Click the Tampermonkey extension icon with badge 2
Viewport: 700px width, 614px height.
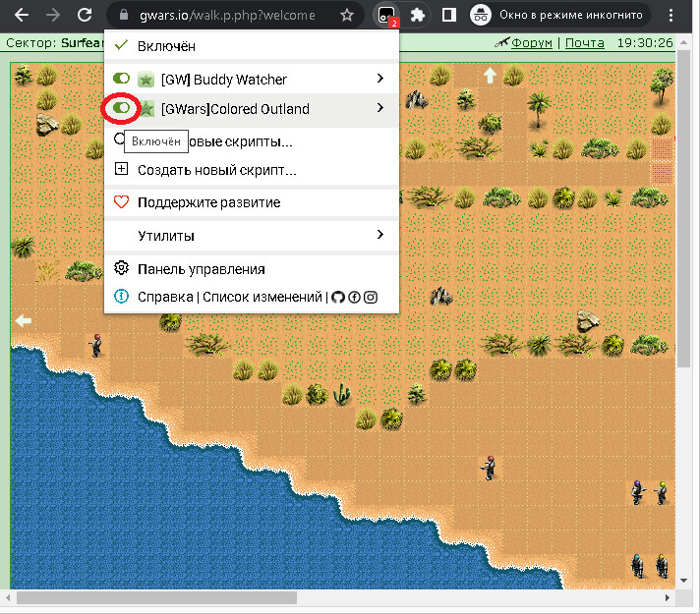coord(387,16)
